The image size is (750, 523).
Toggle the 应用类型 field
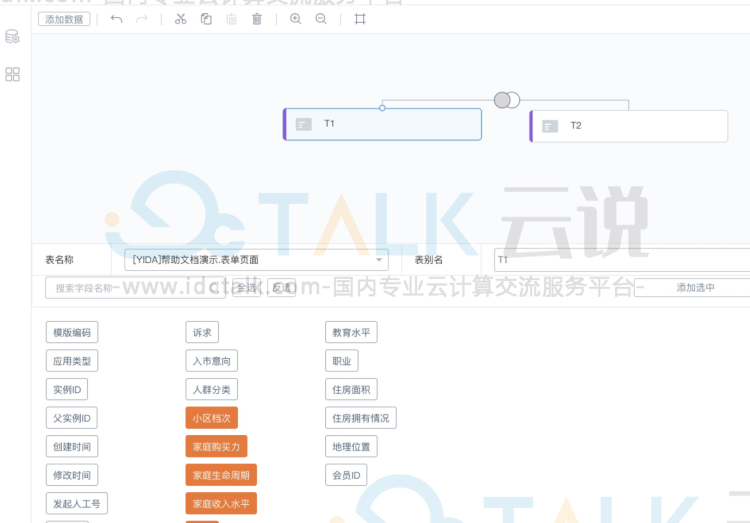point(72,361)
